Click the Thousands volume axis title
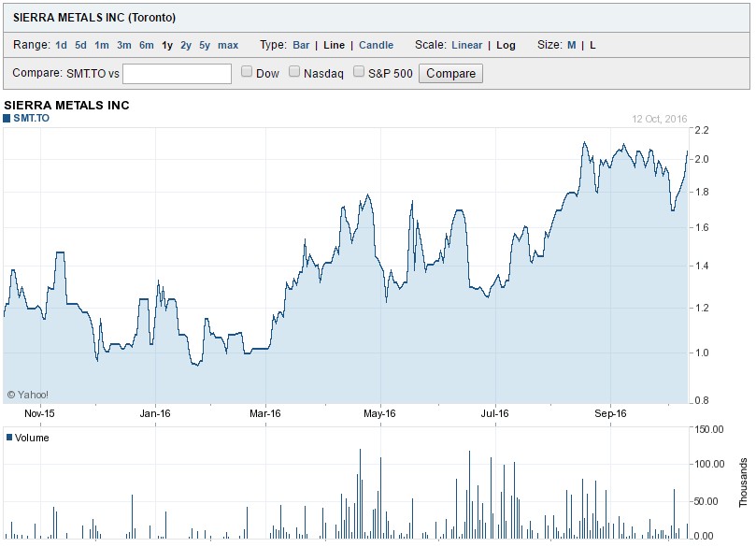756x547 pixels. click(743, 482)
